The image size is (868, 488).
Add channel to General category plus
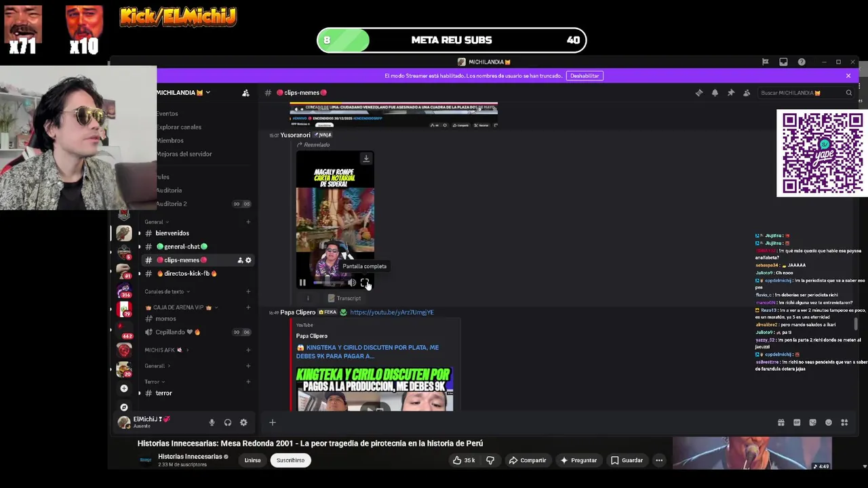[248, 222]
